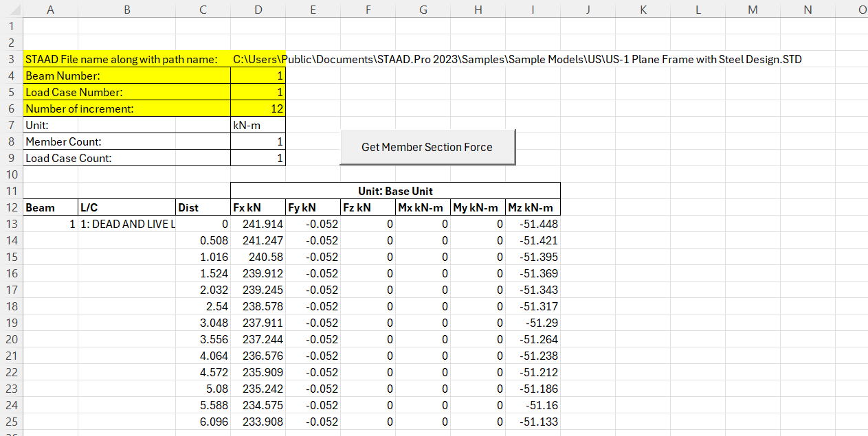The image size is (868, 436).
Task: Select column A header
Action: tap(51, 9)
